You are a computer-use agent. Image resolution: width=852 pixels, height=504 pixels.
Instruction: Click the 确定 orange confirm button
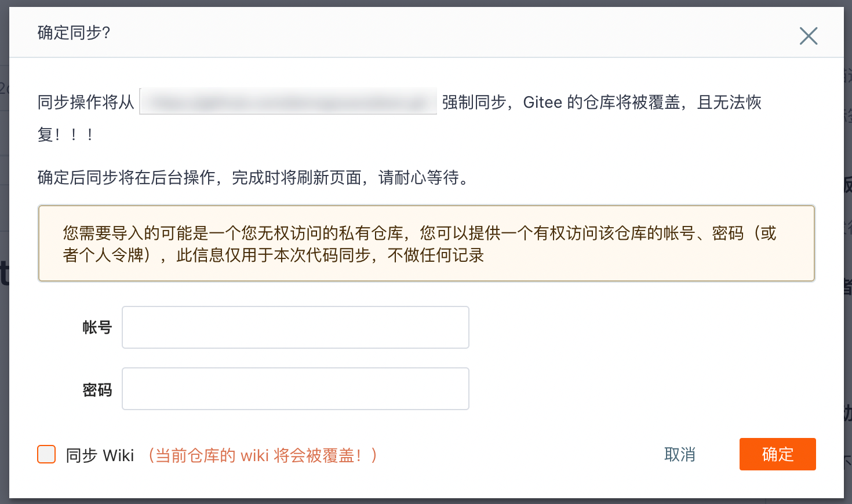coord(777,454)
